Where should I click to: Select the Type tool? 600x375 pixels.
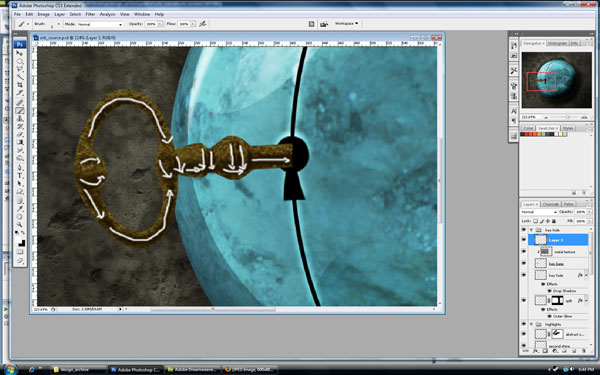point(20,176)
